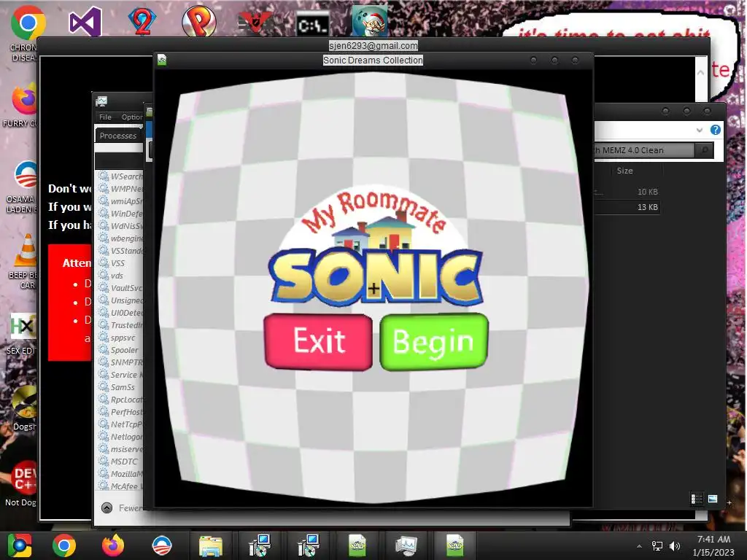This screenshot has width=747, height=560.
Task: Click the Start button on the taskbar
Action: pyautogui.click(x=19, y=545)
